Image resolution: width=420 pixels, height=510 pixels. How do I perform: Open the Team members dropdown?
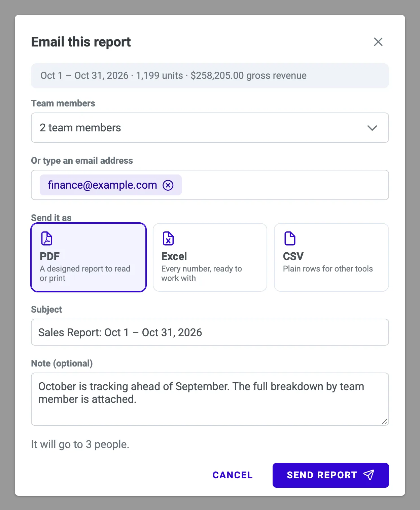[210, 128]
